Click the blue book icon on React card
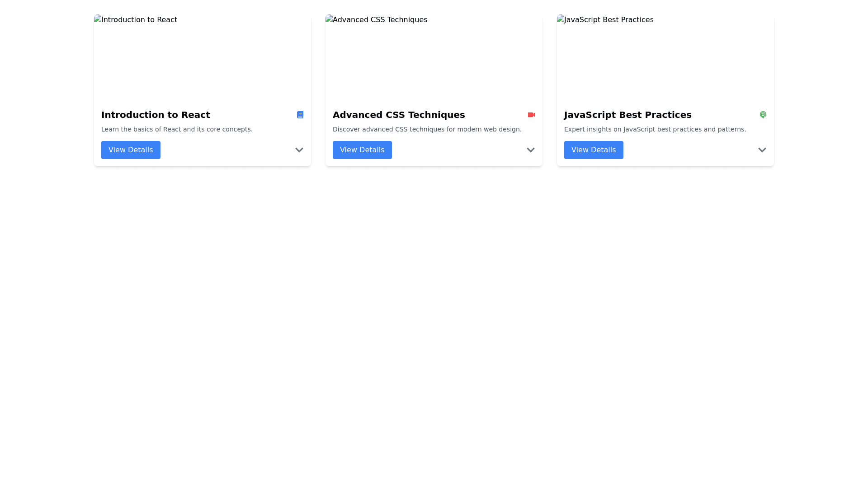Image resolution: width=868 pixels, height=488 pixels. click(x=300, y=115)
